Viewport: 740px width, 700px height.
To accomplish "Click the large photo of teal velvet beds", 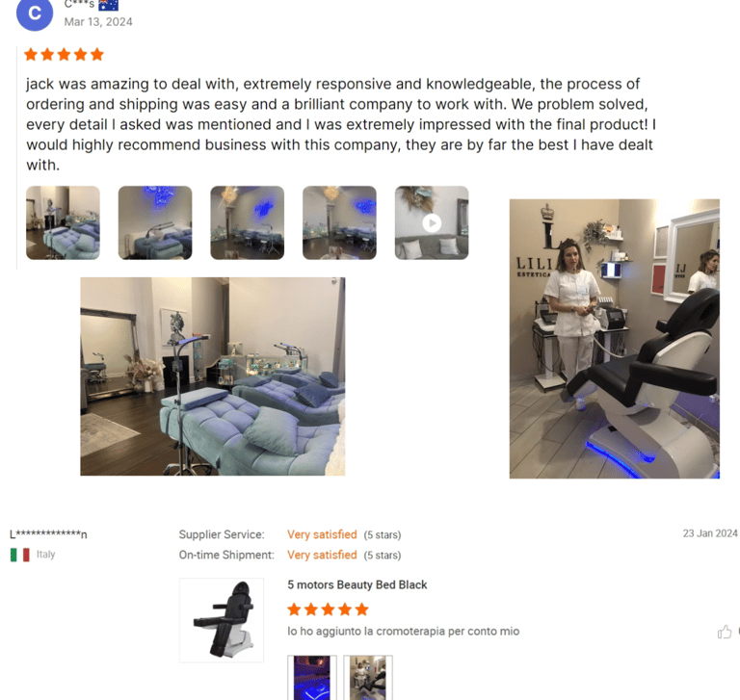I will pos(213,376).
